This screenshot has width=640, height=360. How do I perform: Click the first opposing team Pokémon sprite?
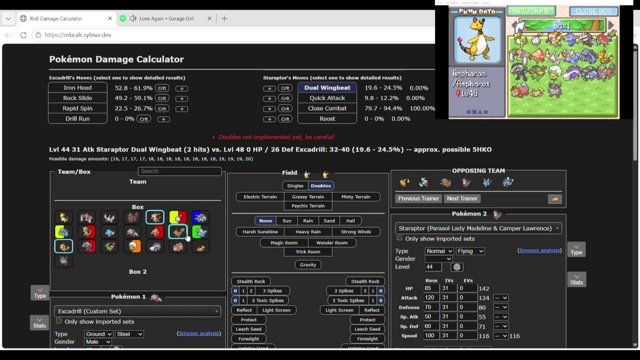tap(404, 182)
